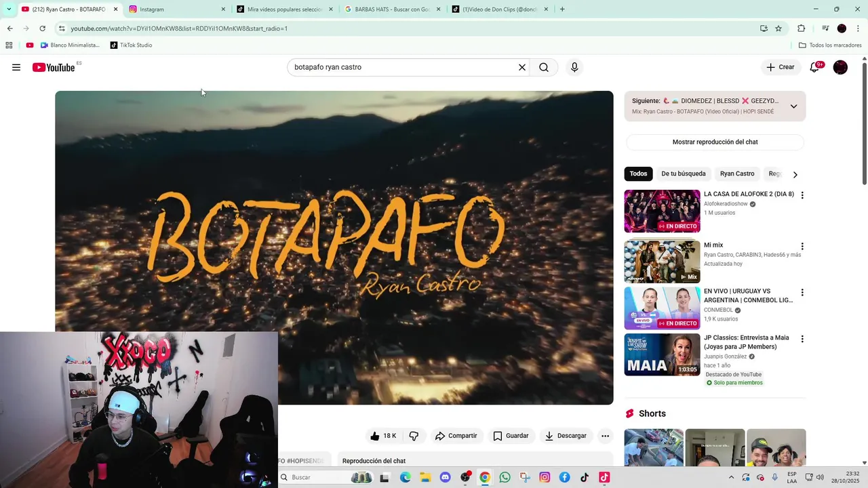
Task: Click the page vertical scrollbar
Action: click(x=865, y=122)
